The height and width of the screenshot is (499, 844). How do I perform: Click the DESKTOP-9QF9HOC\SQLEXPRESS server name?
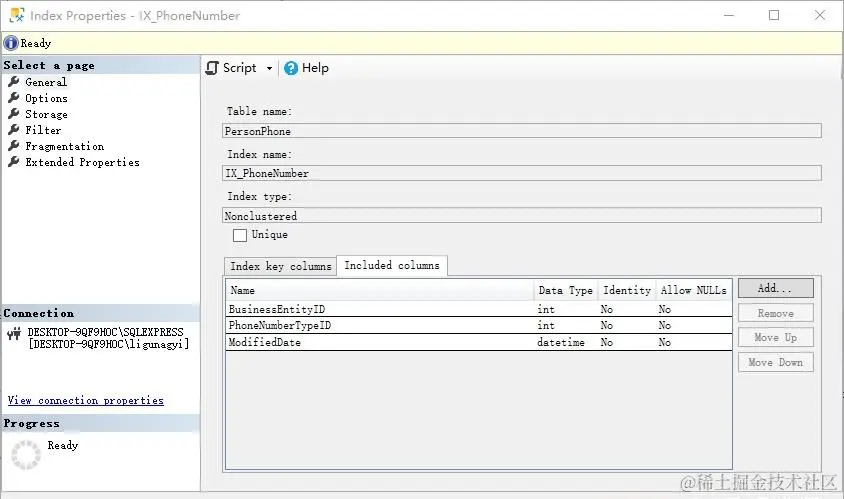tap(106, 332)
